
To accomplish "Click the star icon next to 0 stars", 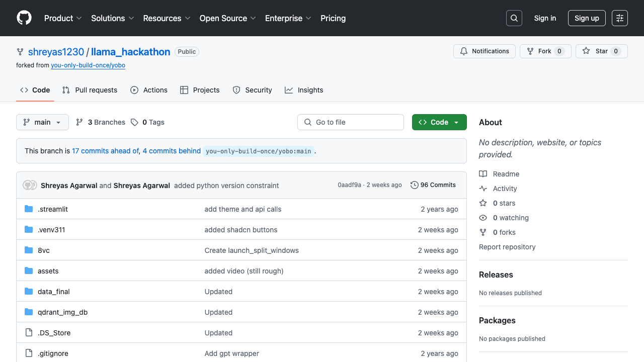I will tap(483, 203).
